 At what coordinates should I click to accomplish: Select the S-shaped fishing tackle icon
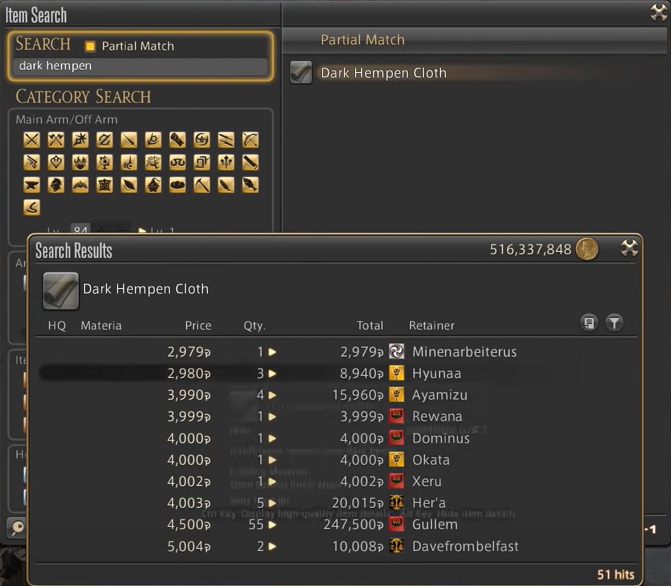(x=32, y=208)
